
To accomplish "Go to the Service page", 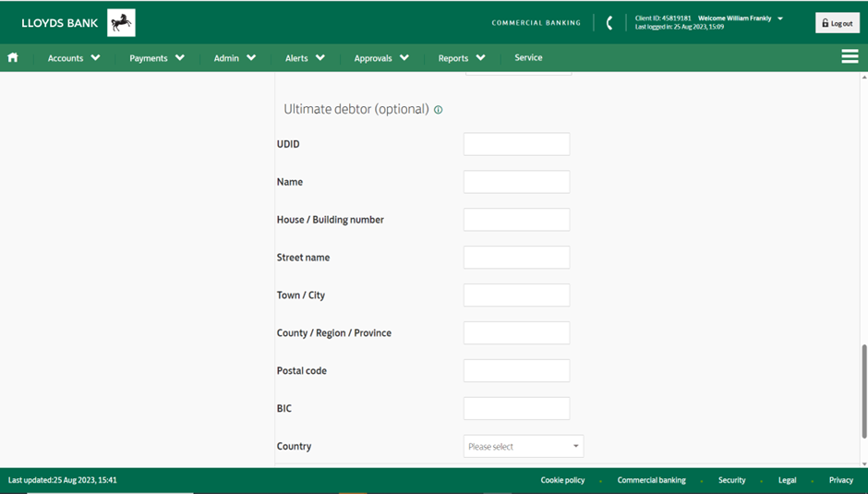I will coord(528,57).
